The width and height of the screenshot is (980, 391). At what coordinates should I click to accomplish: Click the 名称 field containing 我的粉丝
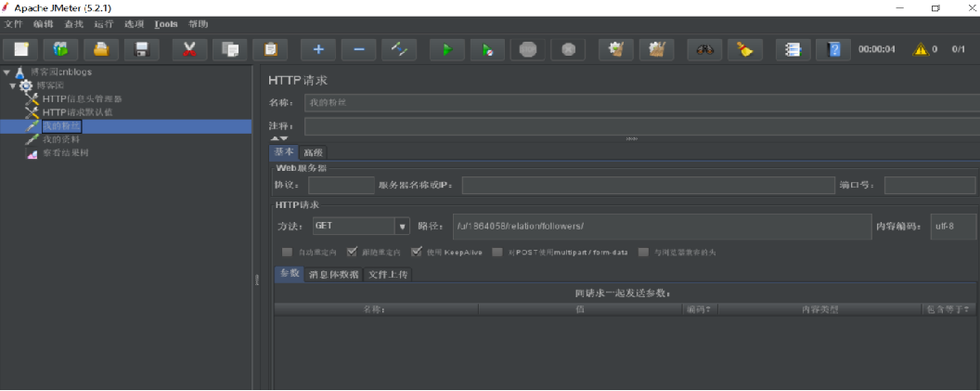pos(642,102)
